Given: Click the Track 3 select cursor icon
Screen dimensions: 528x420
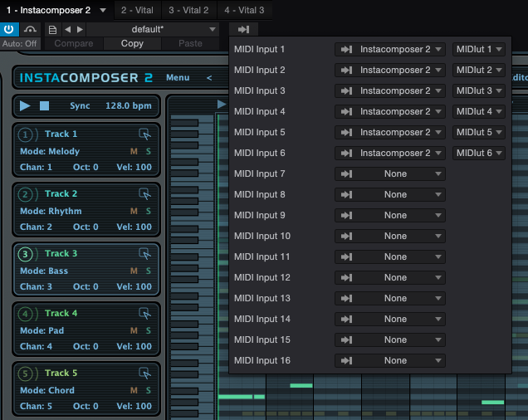Looking at the screenshot, I should point(144,253).
